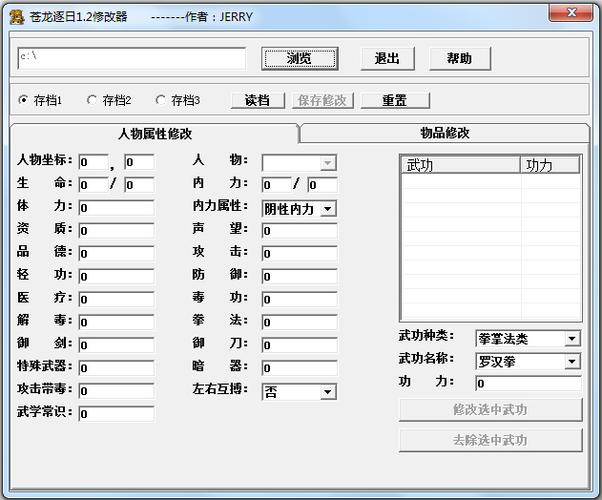Image resolution: width=602 pixels, height=500 pixels.
Task: Open the 武功种类 dropdown
Action: 528,338
